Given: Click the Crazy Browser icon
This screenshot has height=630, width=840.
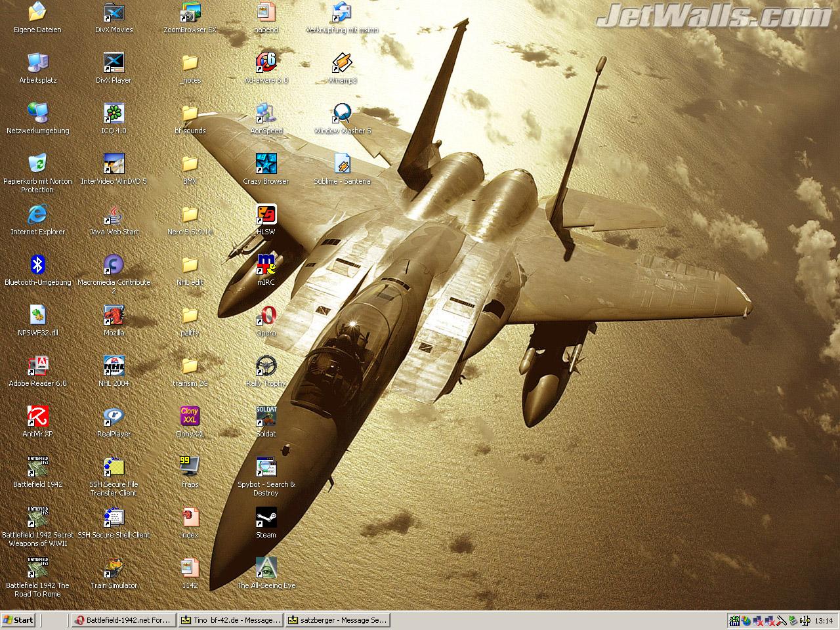Looking at the screenshot, I should 266,164.
